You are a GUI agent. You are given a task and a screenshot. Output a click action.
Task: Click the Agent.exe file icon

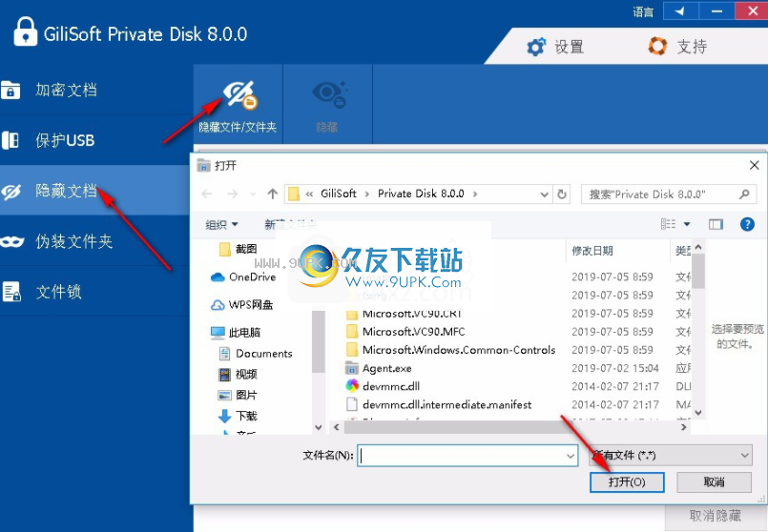(x=352, y=368)
